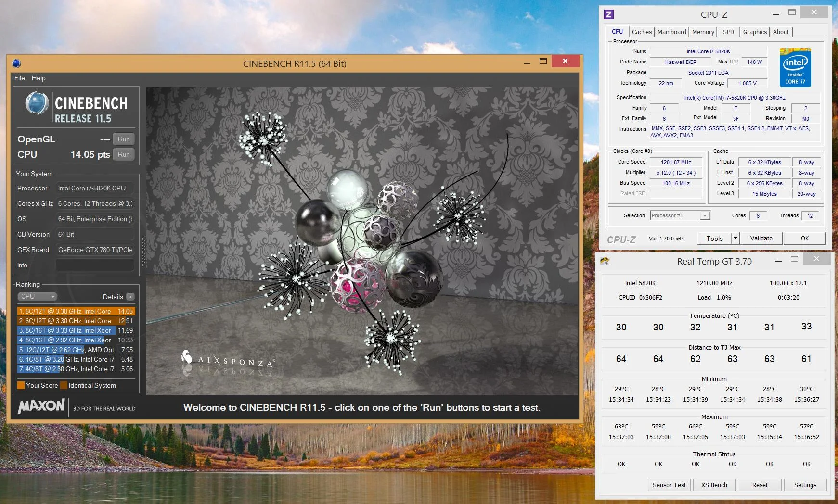Click the Intel Core i7 logo in CPU-Z
This screenshot has height=504, width=838.
tap(795, 67)
